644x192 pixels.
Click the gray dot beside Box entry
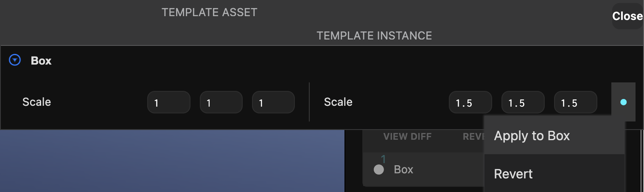379,170
